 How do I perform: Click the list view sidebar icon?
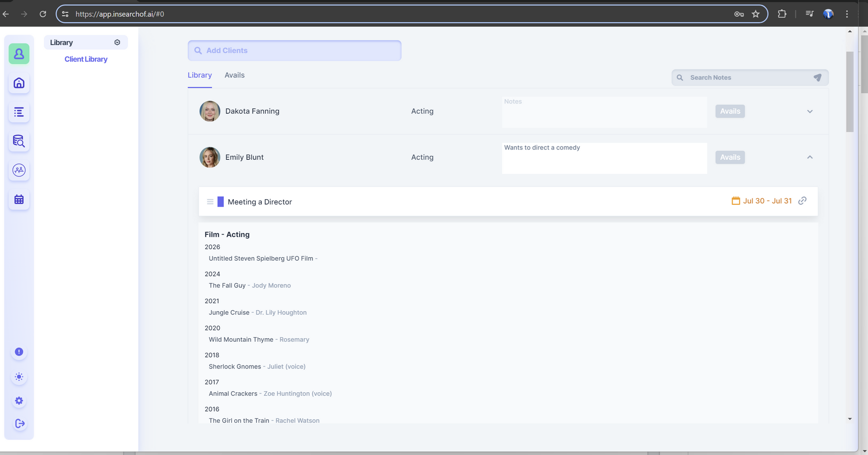[x=19, y=112]
